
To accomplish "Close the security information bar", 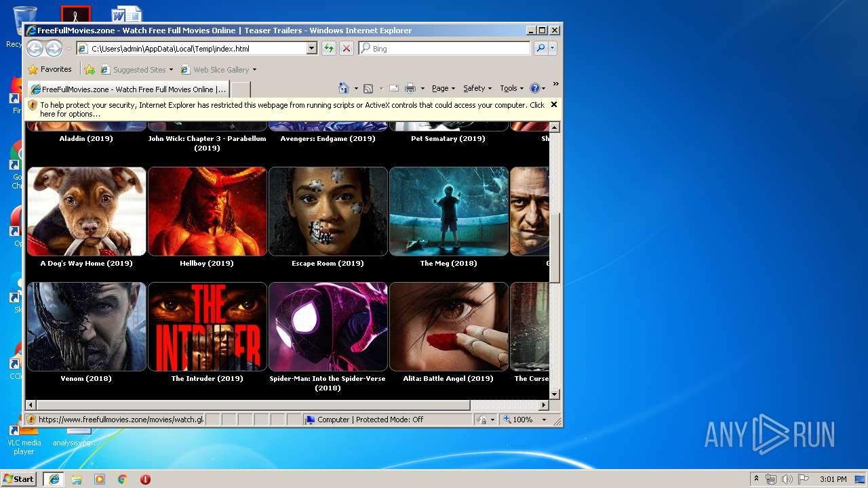I will [554, 104].
